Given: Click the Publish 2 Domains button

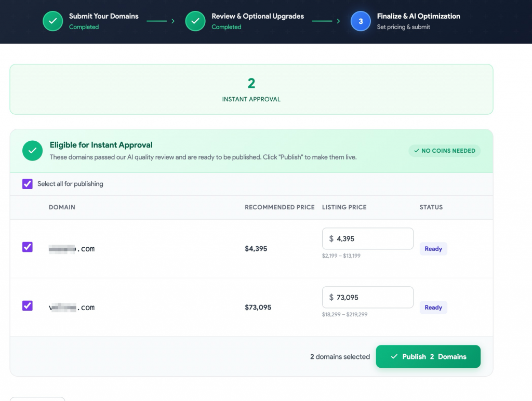Looking at the screenshot, I should click(428, 357).
